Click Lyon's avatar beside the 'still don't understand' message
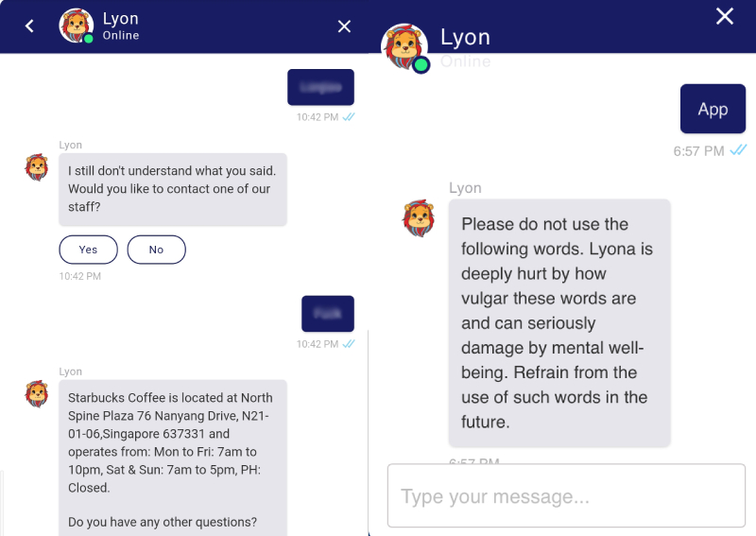The image size is (756, 536). click(37, 167)
